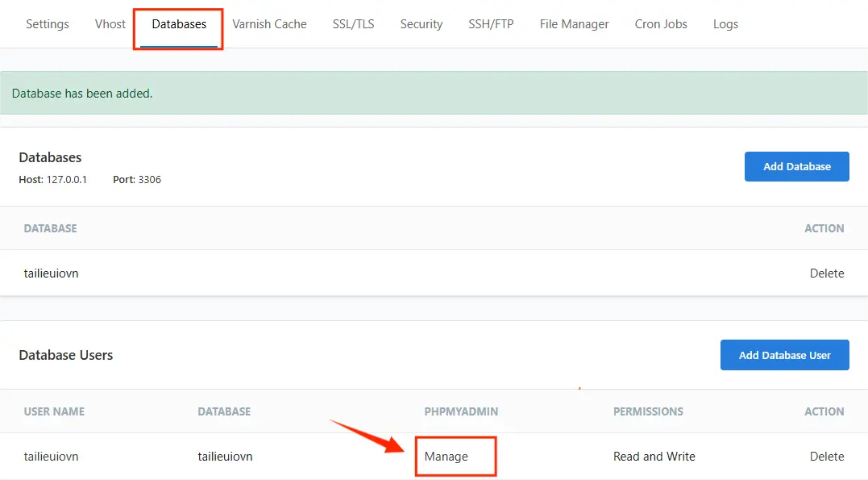The height and width of the screenshot is (480, 868).
Task: Select the Read and Write permissions text
Action: point(654,456)
